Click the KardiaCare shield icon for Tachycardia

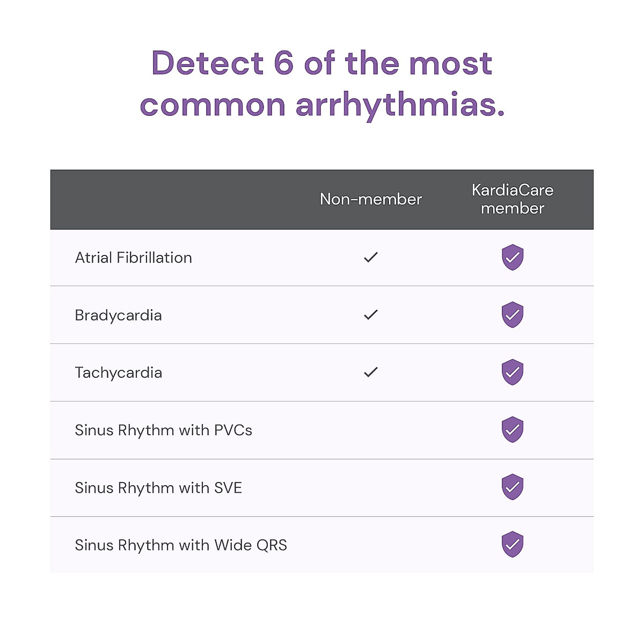click(x=513, y=372)
